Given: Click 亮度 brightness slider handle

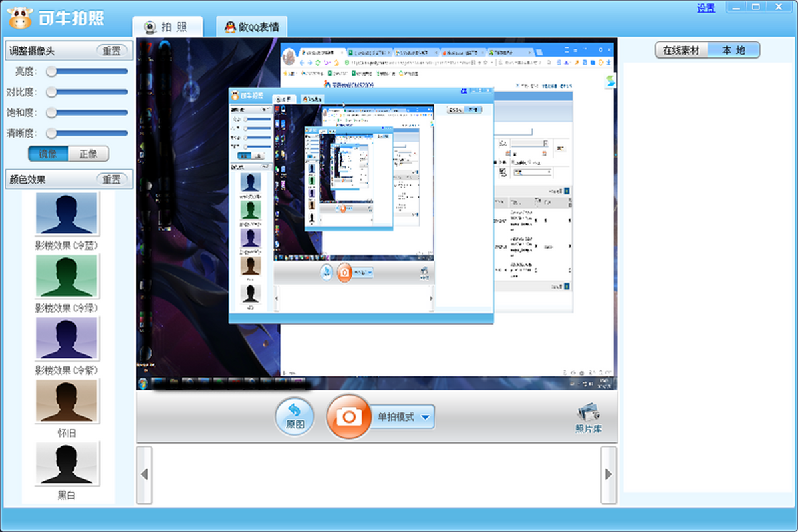Looking at the screenshot, I should (51, 72).
